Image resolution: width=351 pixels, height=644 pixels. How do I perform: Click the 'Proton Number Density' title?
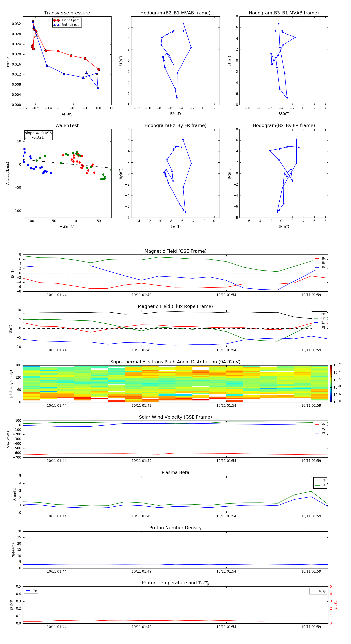tap(175, 528)
